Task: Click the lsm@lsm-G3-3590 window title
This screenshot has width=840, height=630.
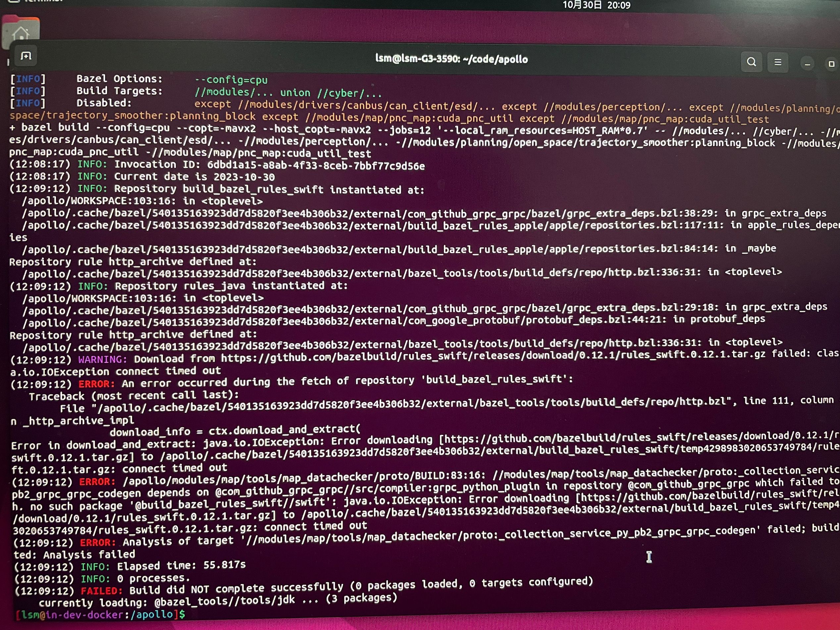Action: click(x=451, y=59)
